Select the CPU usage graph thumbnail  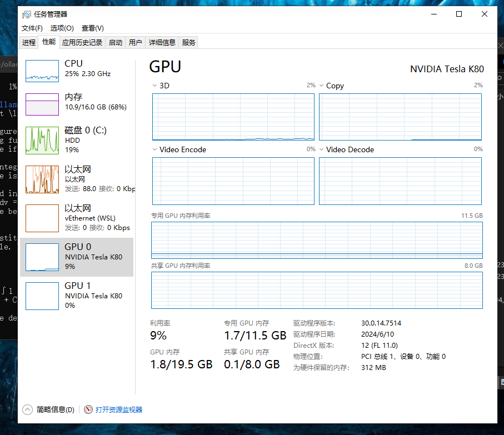pos(42,71)
